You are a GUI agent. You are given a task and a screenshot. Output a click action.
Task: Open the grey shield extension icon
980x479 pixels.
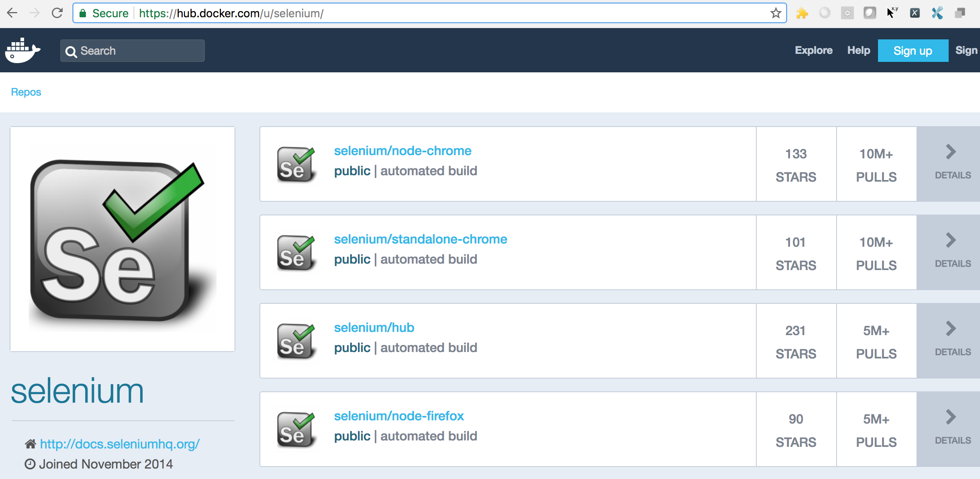coord(870,13)
